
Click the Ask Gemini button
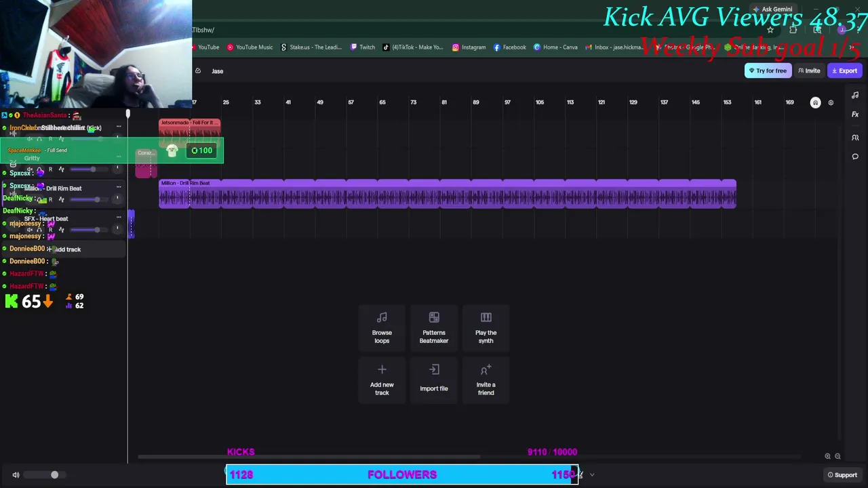click(772, 9)
